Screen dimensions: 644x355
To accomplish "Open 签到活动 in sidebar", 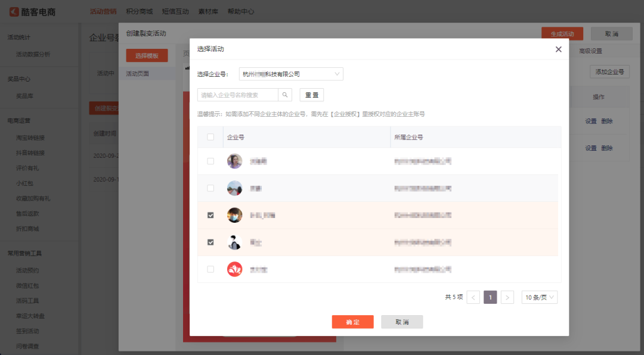I will tap(27, 331).
